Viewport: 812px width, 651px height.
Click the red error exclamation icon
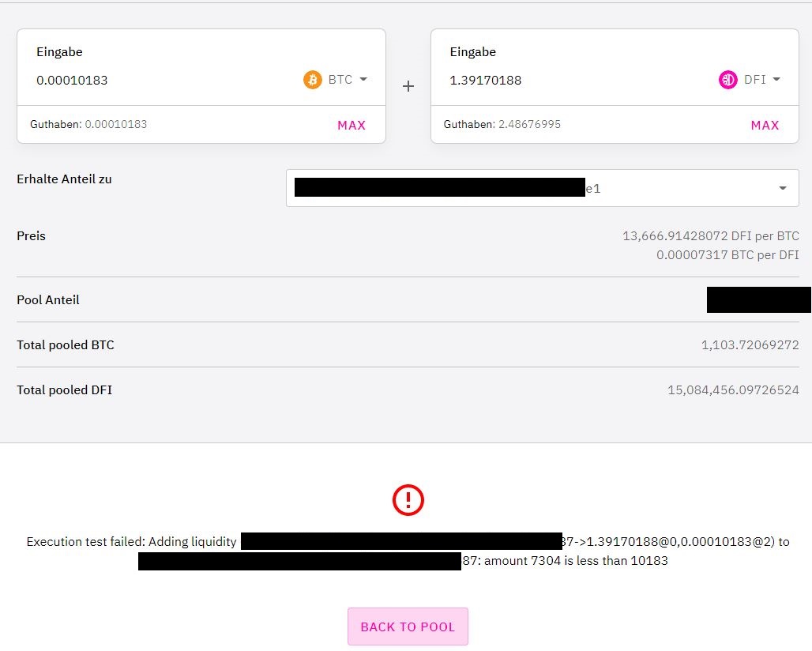[x=408, y=500]
